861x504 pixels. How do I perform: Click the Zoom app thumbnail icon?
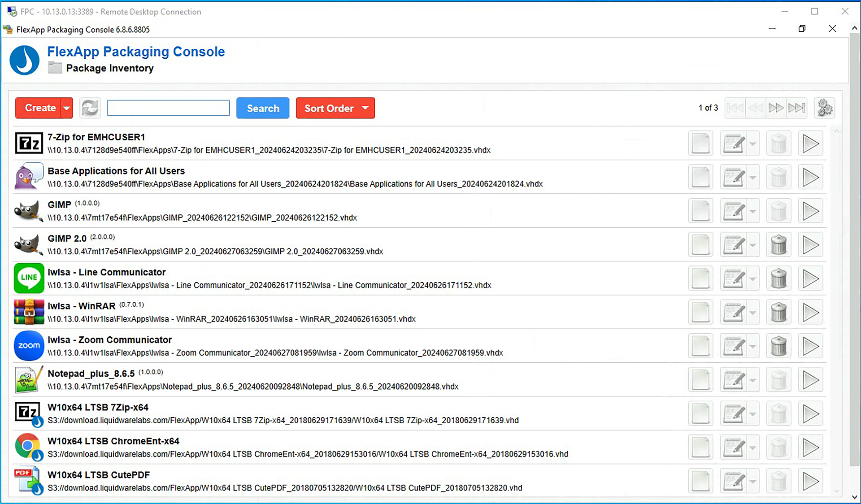(x=29, y=346)
